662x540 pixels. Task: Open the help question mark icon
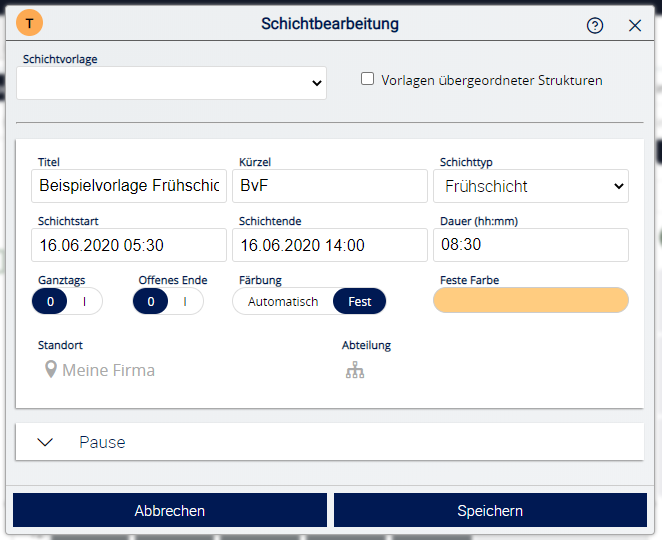click(x=595, y=26)
